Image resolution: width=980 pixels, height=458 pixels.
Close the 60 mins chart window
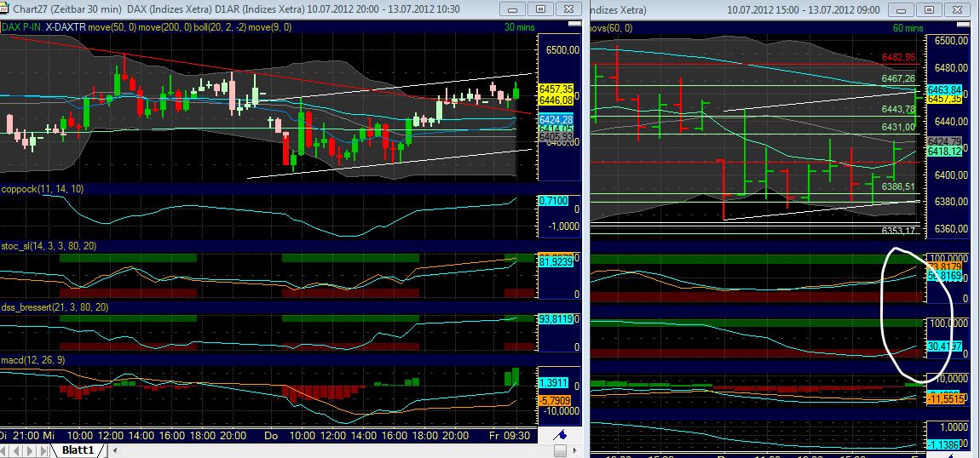957,9
